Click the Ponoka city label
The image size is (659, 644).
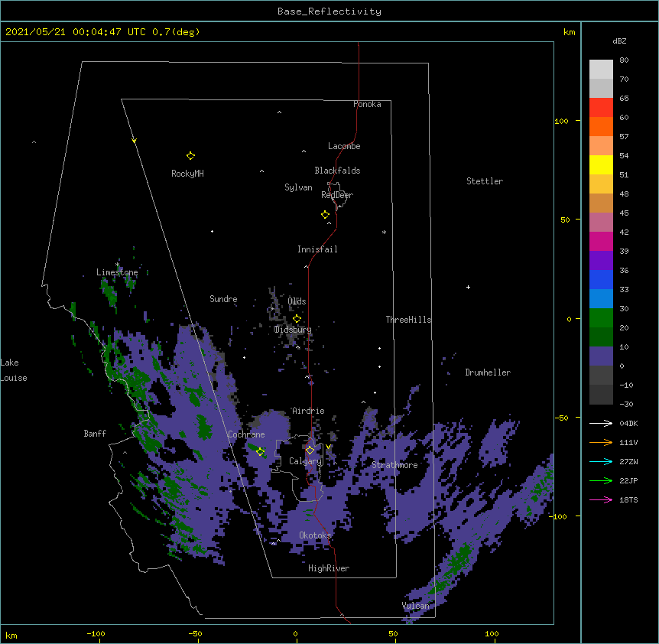(367, 104)
